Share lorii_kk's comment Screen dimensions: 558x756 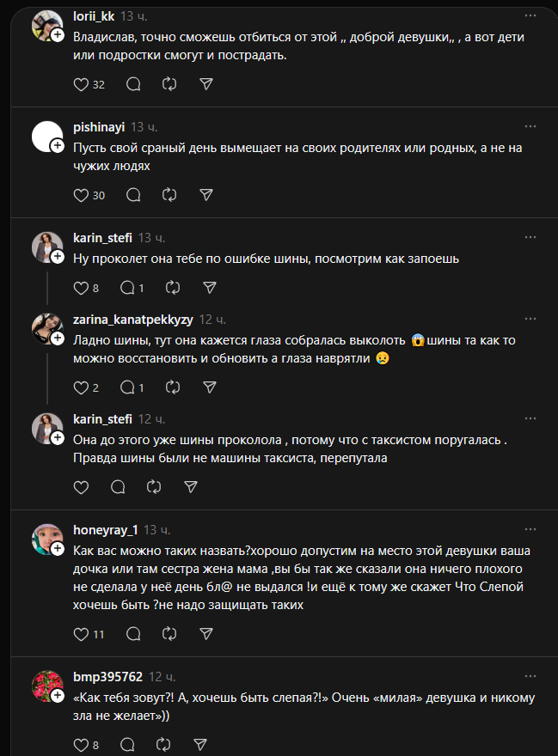click(205, 84)
